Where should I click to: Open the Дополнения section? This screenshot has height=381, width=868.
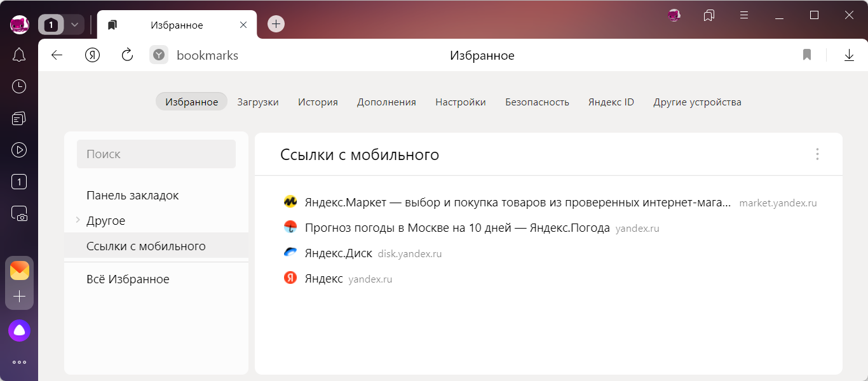pos(386,102)
